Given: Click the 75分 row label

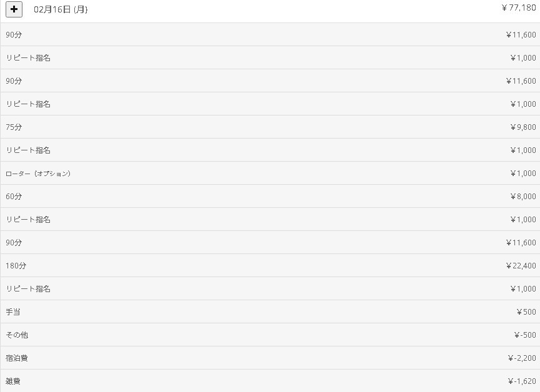Looking at the screenshot, I should pyautogui.click(x=14, y=127).
